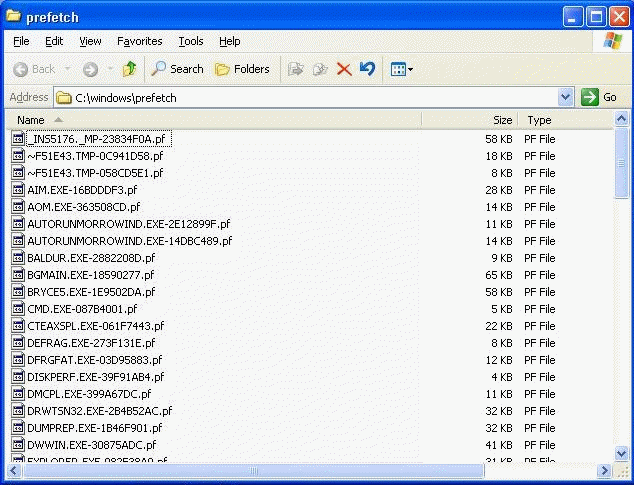
Task: Select the icon of BALDUR.EXE-2882208D.pf
Action: click(x=18, y=258)
